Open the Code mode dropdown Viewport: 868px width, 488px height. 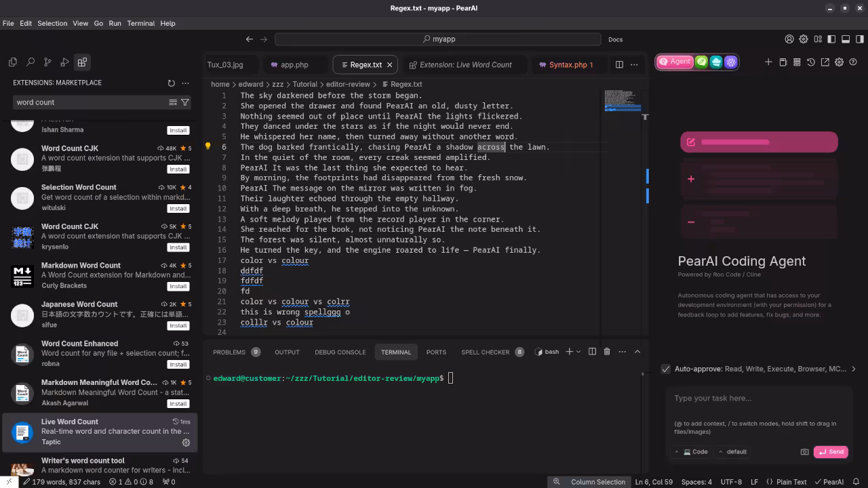pos(692,451)
